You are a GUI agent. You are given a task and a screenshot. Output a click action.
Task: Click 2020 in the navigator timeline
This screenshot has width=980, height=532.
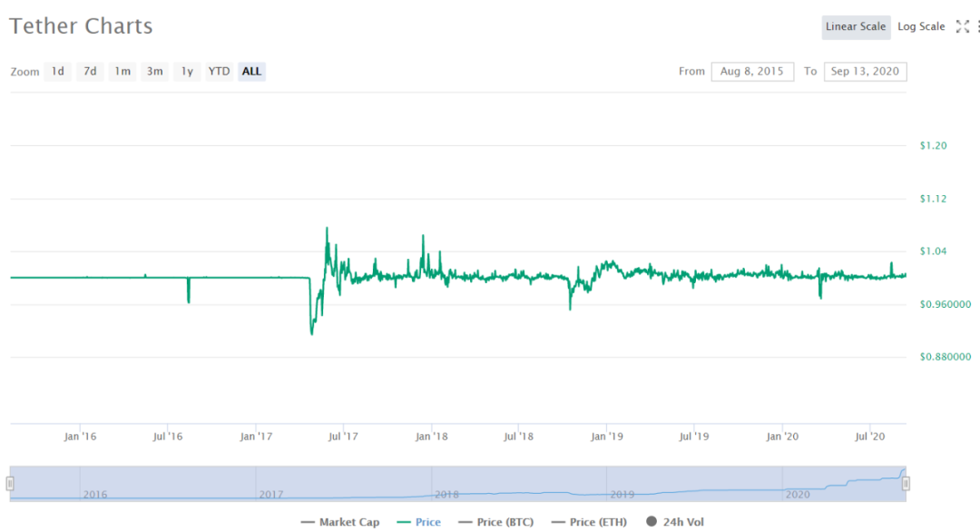coord(798,495)
